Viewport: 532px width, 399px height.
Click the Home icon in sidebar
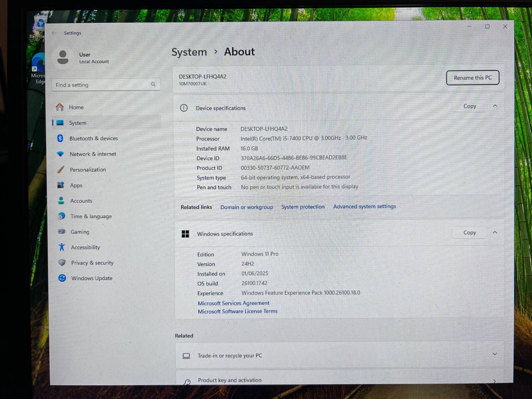(60, 107)
